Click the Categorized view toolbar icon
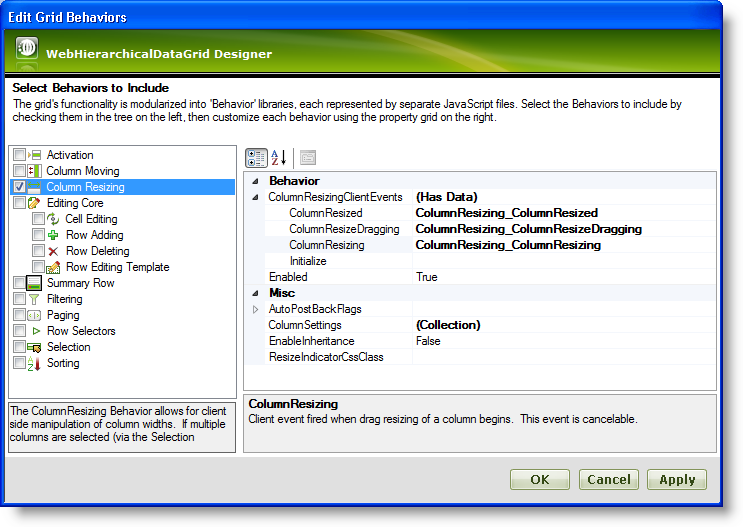 [x=256, y=158]
